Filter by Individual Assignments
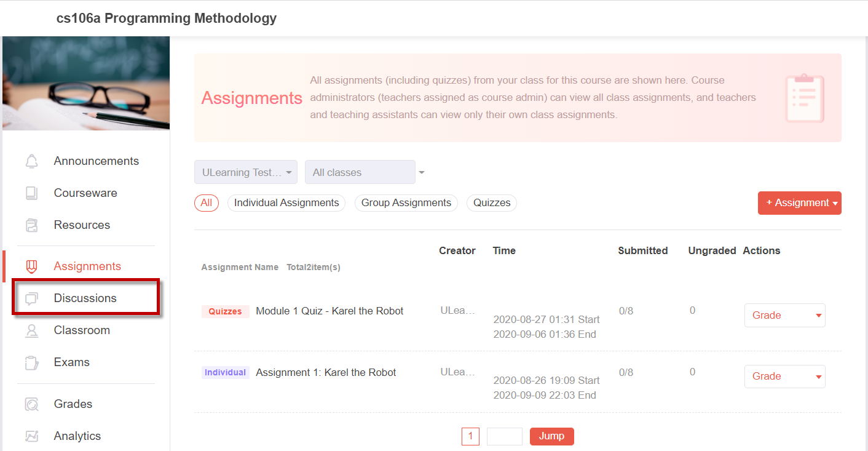 pyautogui.click(x=286, y=203)
